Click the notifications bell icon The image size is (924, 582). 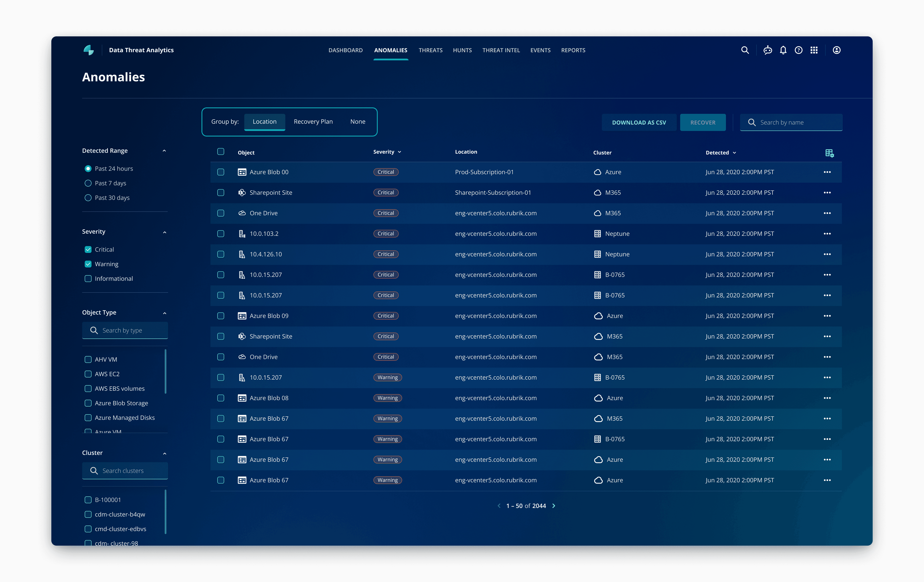[783, 50]
